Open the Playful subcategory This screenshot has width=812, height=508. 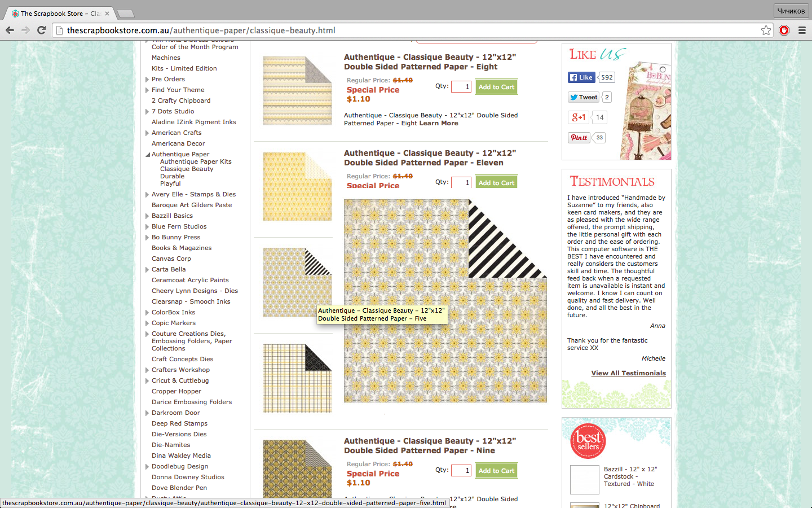[170, 183]
